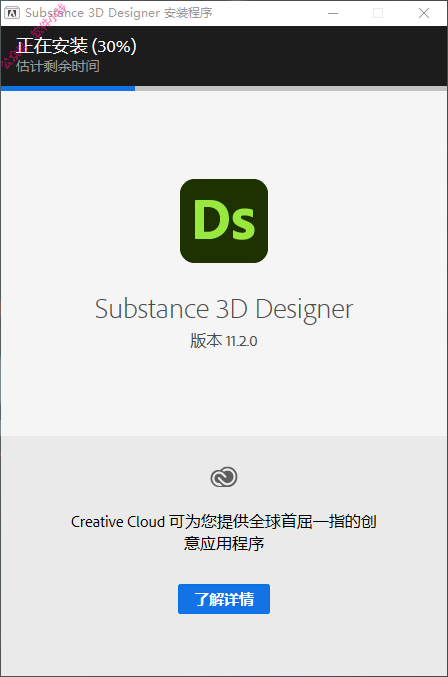Click the 意应用程序 second line of promo text
The height and width of the screenshot is (677, 448).
pos(224,543)
